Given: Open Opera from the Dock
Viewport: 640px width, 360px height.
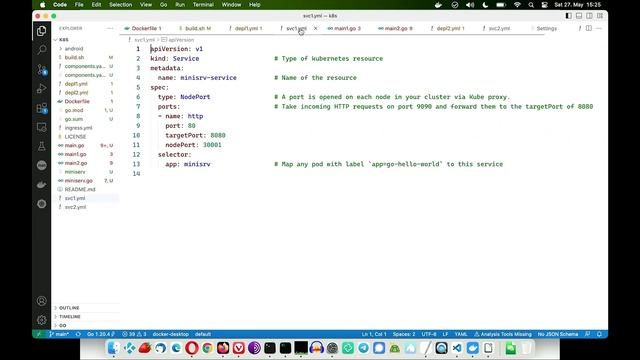Looking at the screenshot, I should [x=192, y=348].
